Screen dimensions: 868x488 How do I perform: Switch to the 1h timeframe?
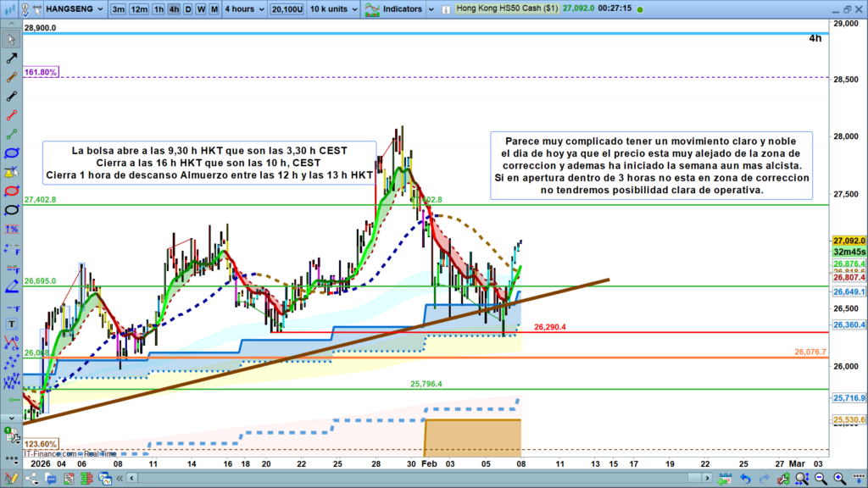tap(159, 9)
